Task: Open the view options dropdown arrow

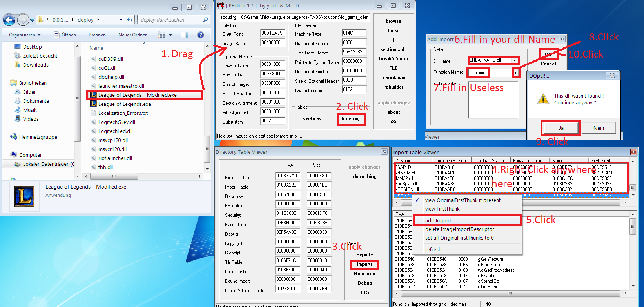Action: coord(170,35)
